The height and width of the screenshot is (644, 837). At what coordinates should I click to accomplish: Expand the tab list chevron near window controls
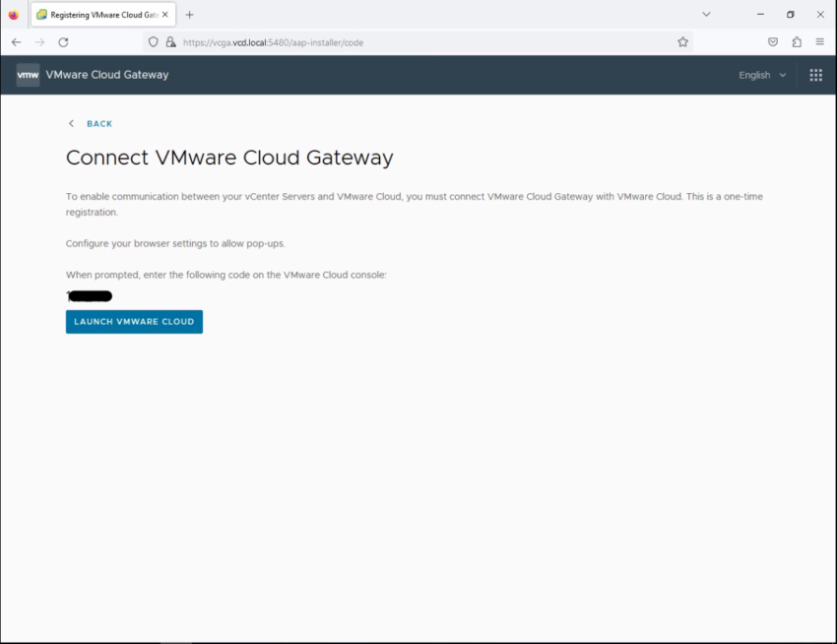[707, 14]
